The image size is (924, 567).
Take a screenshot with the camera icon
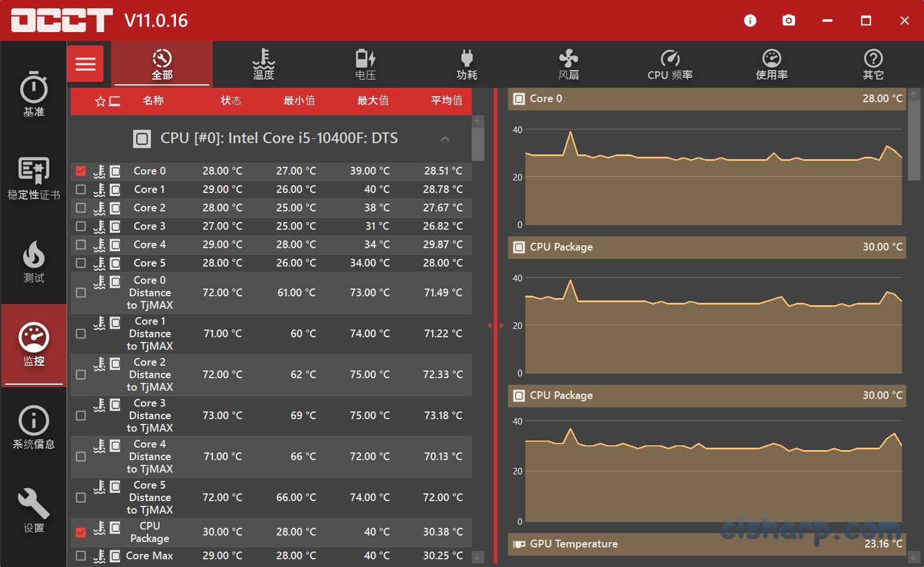pyautogui.click(x=789, y=20)
